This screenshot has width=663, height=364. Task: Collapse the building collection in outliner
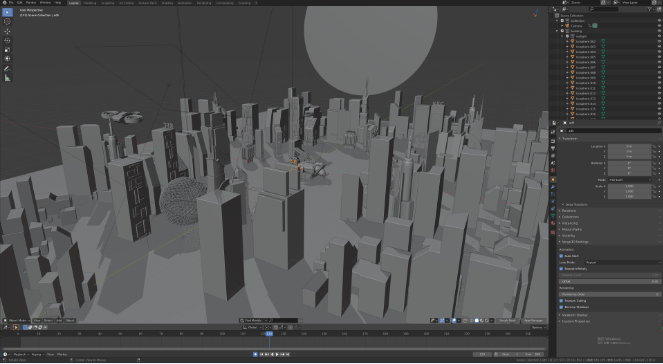click(558, 31)
